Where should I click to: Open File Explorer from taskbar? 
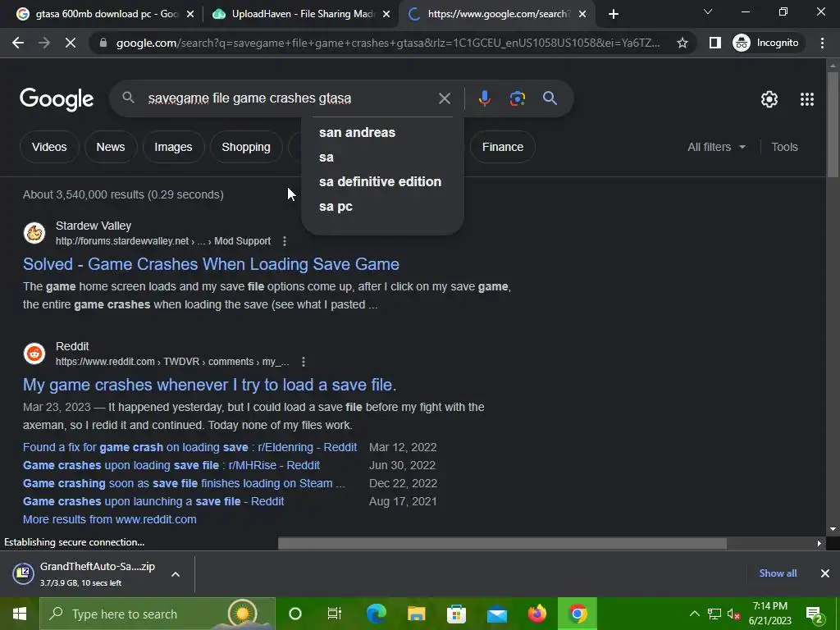416,614
